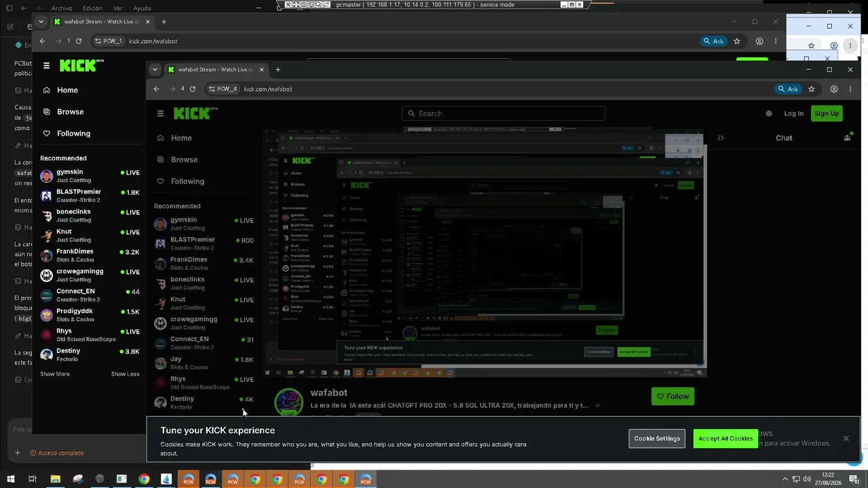Open the chat users icon beside Chat
The height and width of the screenshot is (488, 868).
[847, 138]
